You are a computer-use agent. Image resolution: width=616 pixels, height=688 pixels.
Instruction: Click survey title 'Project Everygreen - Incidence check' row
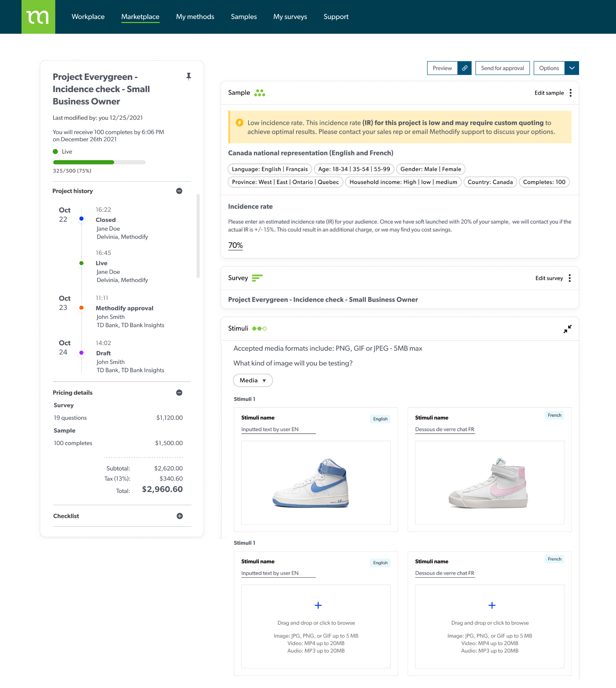(x=399, y=300)
